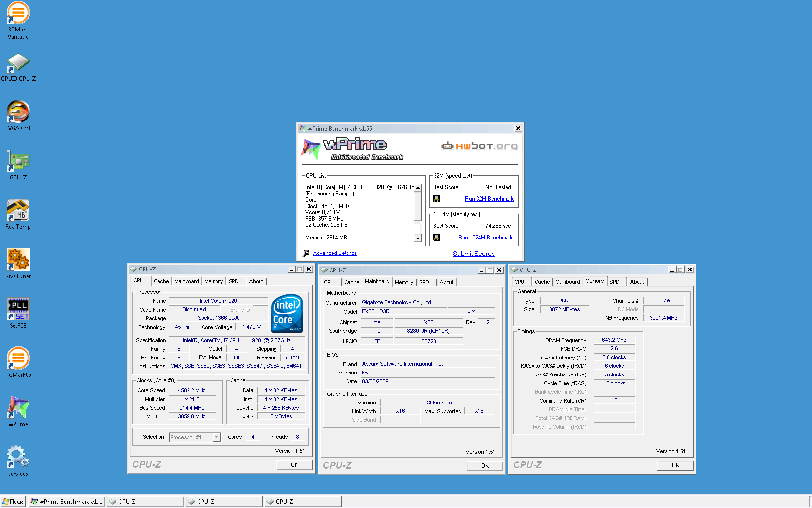Viewport: 812px width, 508px height.
Task: Click the save icon for the 1024M score
Action: 436,238
